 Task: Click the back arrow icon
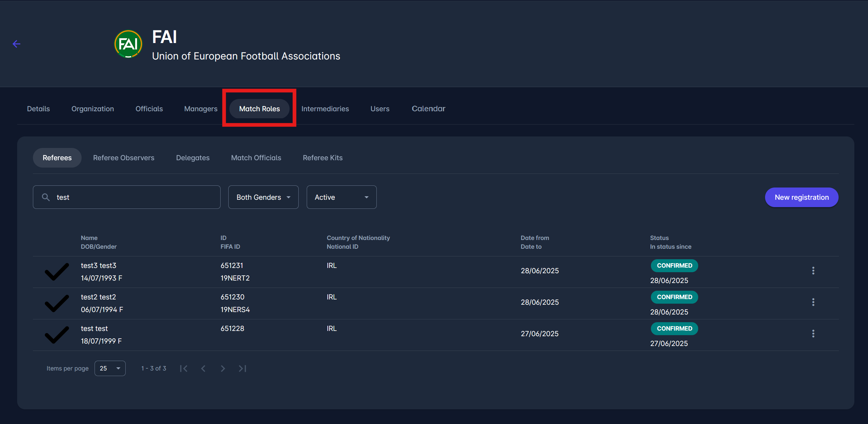pos(16,44)
